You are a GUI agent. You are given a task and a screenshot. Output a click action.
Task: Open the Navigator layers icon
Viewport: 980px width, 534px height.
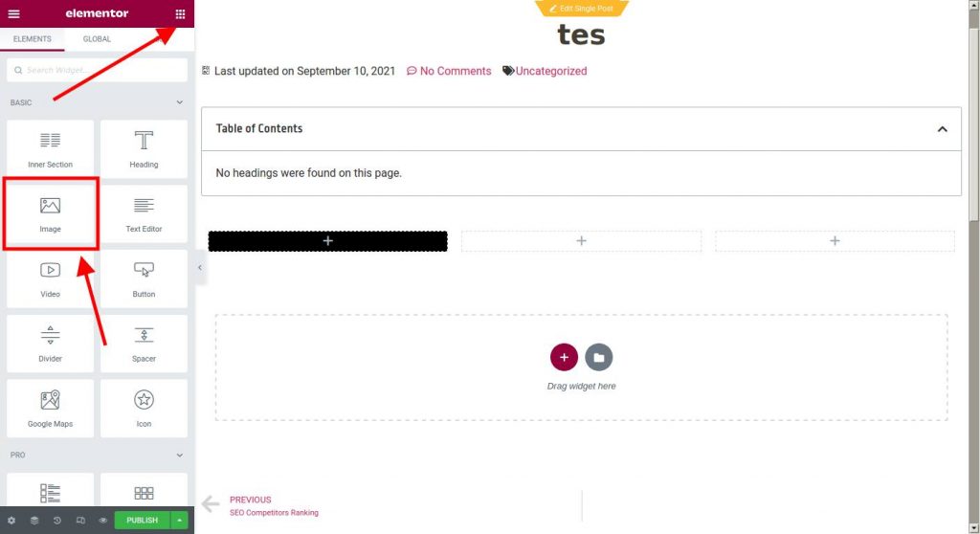point(34,521)
